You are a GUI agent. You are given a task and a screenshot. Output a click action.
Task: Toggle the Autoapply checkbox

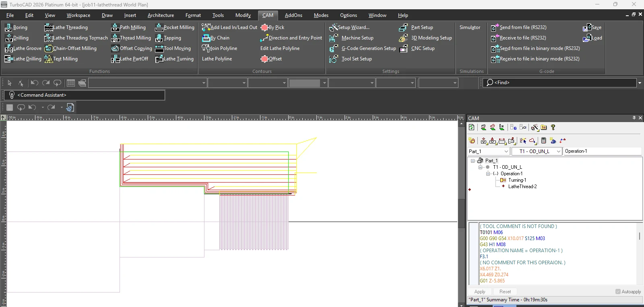coord(618,292)
